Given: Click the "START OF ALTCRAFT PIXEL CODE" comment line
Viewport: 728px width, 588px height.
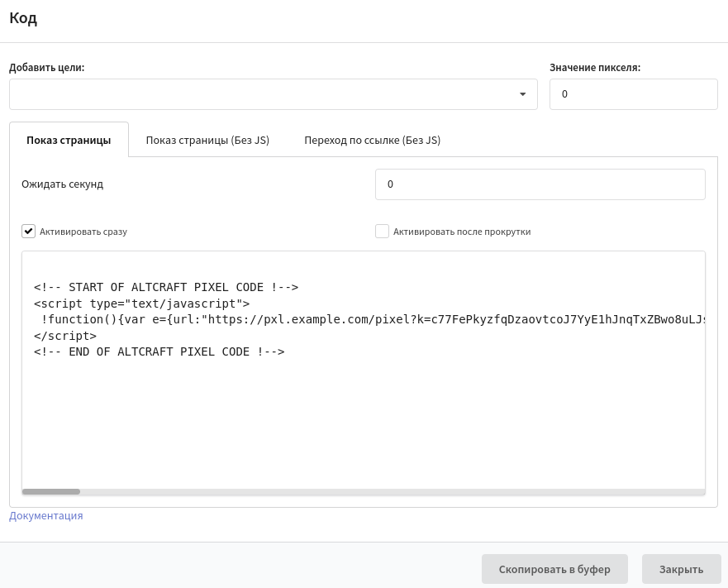Looking at the screenshot, I should click(x=166, y=287).
